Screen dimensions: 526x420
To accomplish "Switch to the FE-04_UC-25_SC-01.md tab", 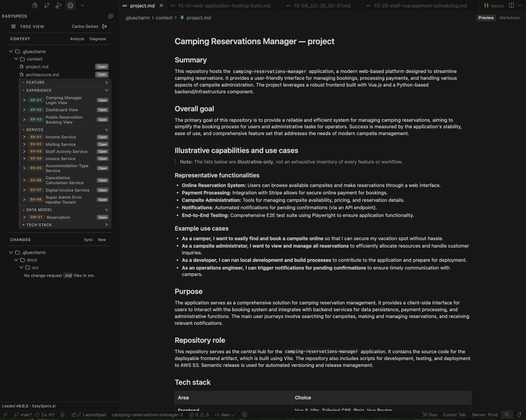I will [x=322, y=6].
